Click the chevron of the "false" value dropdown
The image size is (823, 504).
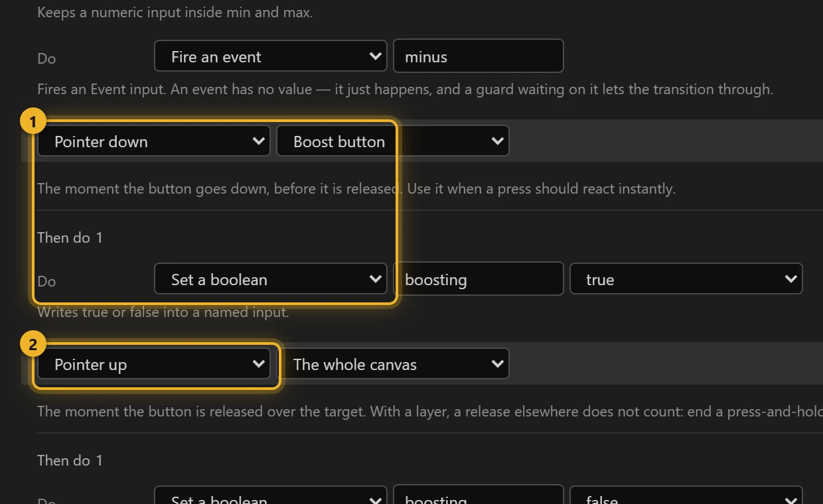791,500
